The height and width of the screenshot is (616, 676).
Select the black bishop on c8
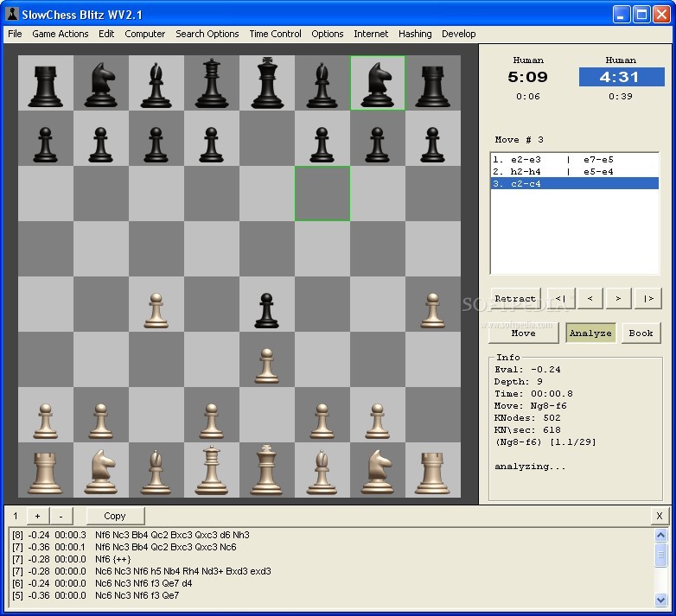[156, 85]
